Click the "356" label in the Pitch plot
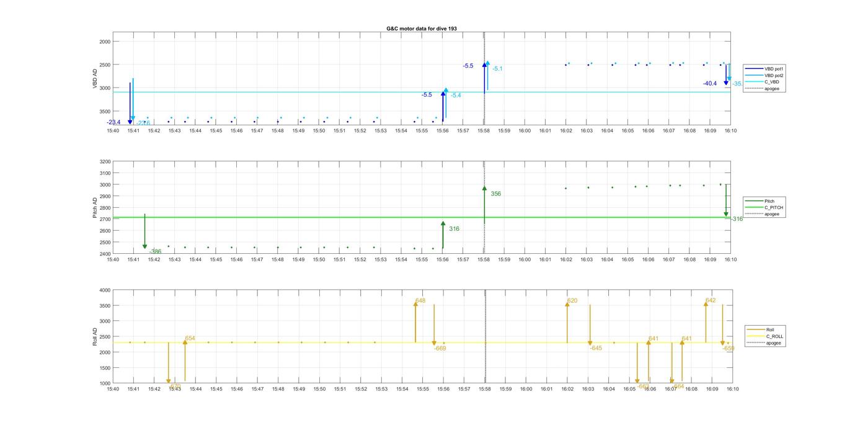The image size is (868, 430). coord(496,194)
